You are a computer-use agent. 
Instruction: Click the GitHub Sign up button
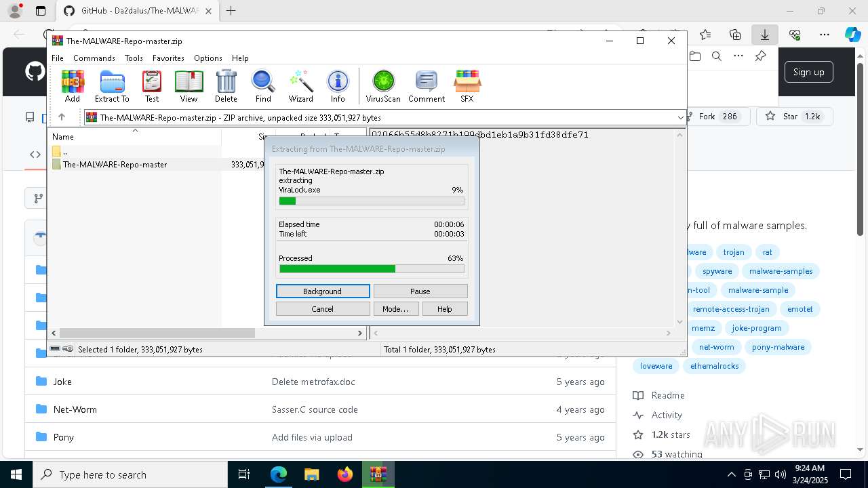click(x=808, y=72)
